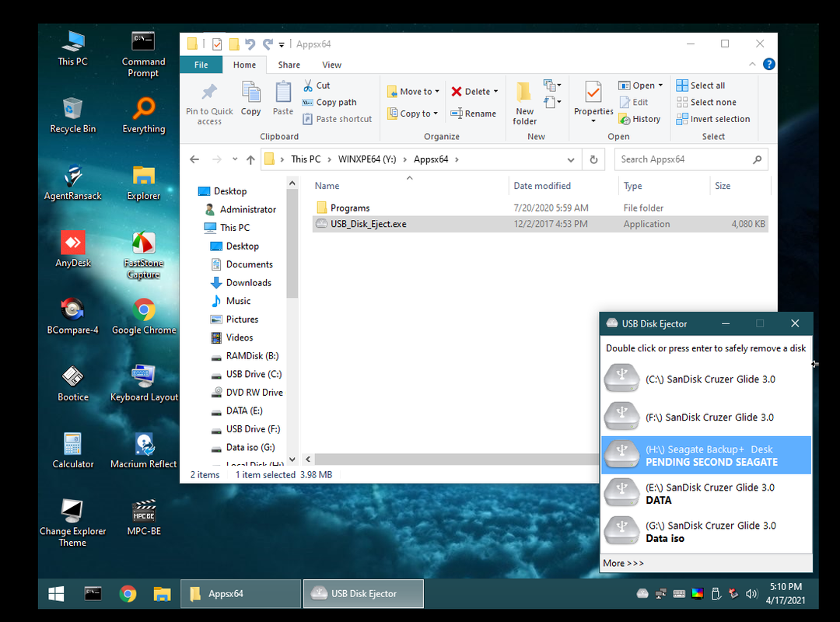The height and width of the screenshot is (622, 840).
Task: Click the Up arrow to the parent folder
Action: tap(250, 159)
